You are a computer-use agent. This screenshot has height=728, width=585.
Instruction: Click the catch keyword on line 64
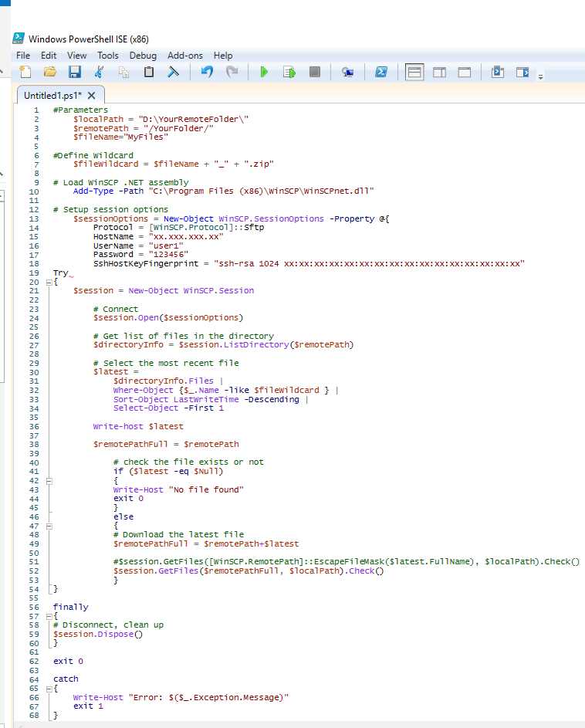pyautogui.click(x=66, y=679)
